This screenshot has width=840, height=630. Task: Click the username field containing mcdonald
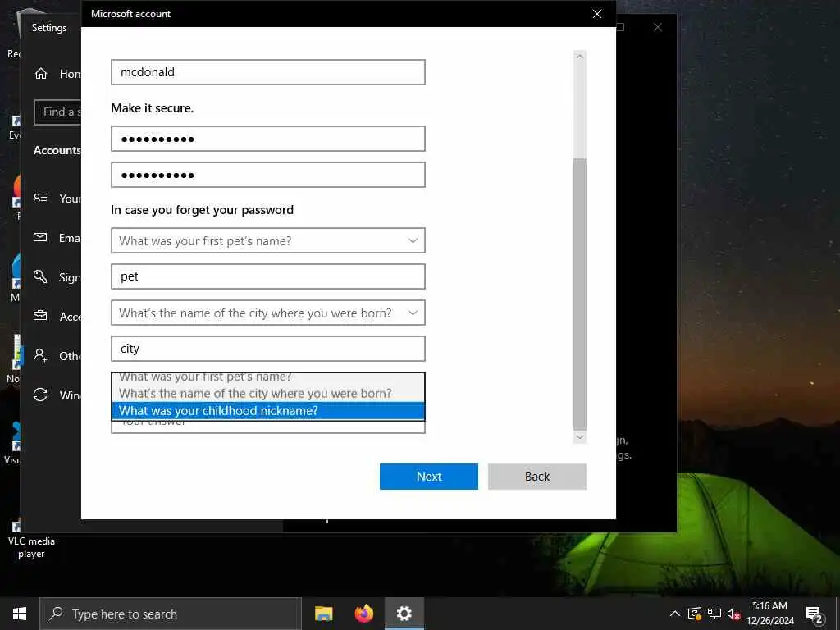pyautogui.click(x=268, y=72)
